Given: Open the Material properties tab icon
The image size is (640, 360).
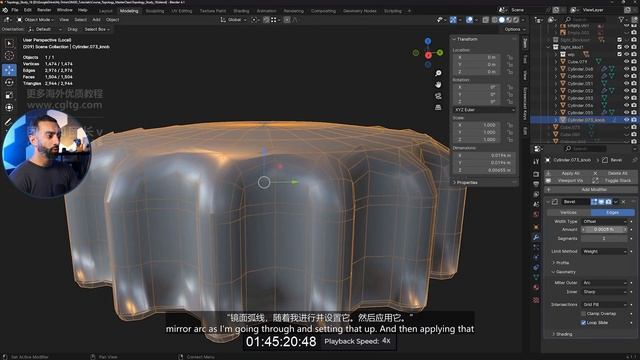Looking at the screenshot, I should (536, 287).
